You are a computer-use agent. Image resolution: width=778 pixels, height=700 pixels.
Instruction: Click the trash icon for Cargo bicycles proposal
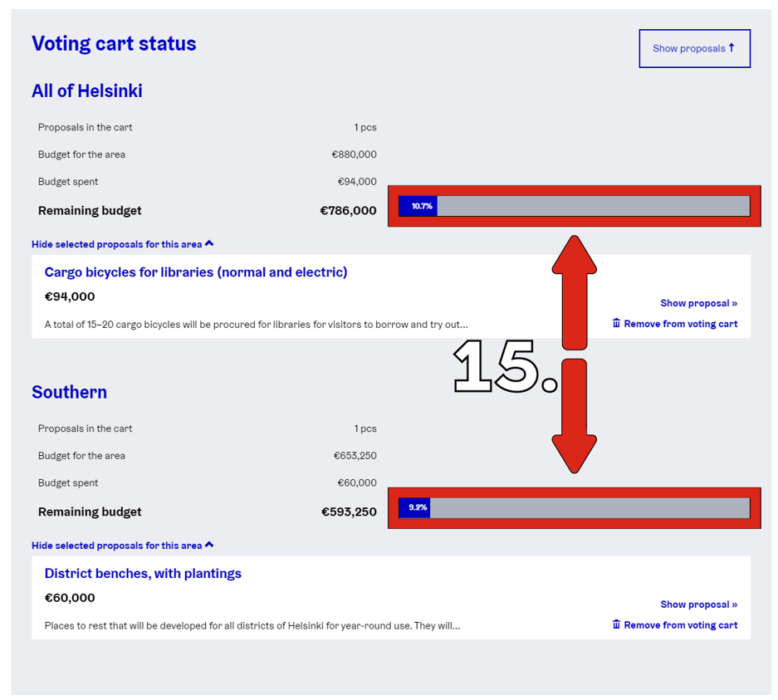tap(616, 323)
